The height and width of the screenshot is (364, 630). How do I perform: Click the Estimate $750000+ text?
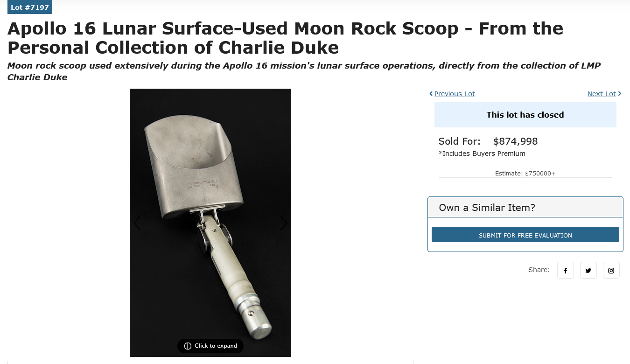(525, 174)
